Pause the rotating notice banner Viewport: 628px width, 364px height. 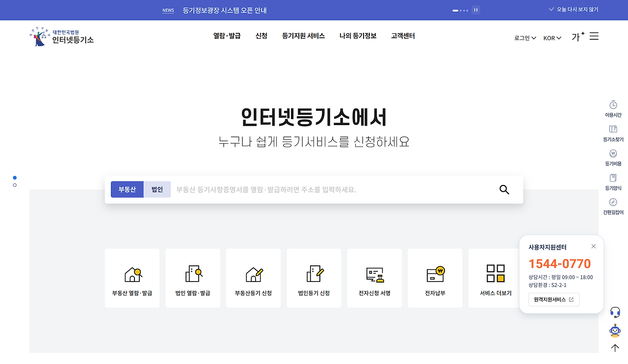(475, 10)
